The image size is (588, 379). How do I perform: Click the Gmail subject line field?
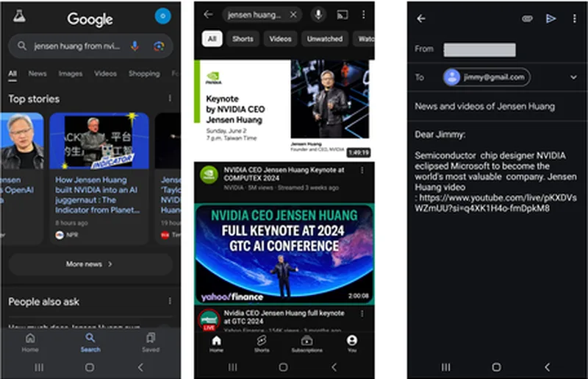pyautogui.click(x=497, y=107)
